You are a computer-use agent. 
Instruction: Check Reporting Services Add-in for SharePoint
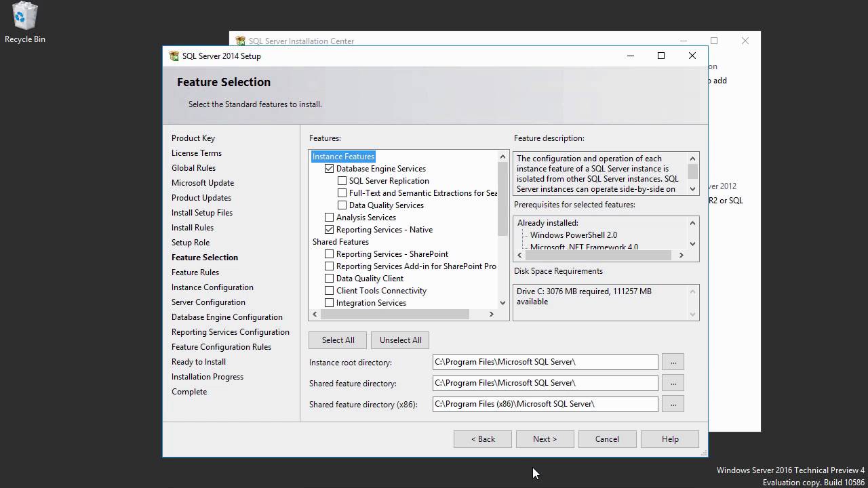[x=330, y=266]
